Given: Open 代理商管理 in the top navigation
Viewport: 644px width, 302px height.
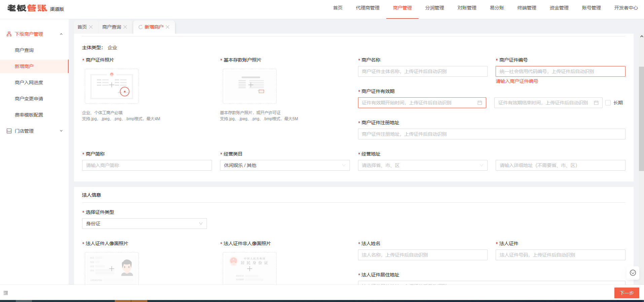Looking at the screenshot, I should (x=367, y=8).
